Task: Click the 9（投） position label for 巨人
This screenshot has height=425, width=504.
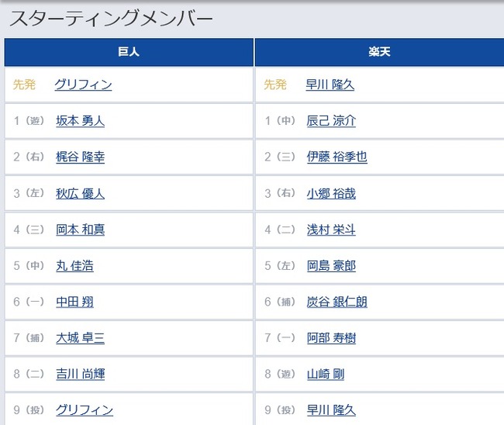Action: point(29,410)
